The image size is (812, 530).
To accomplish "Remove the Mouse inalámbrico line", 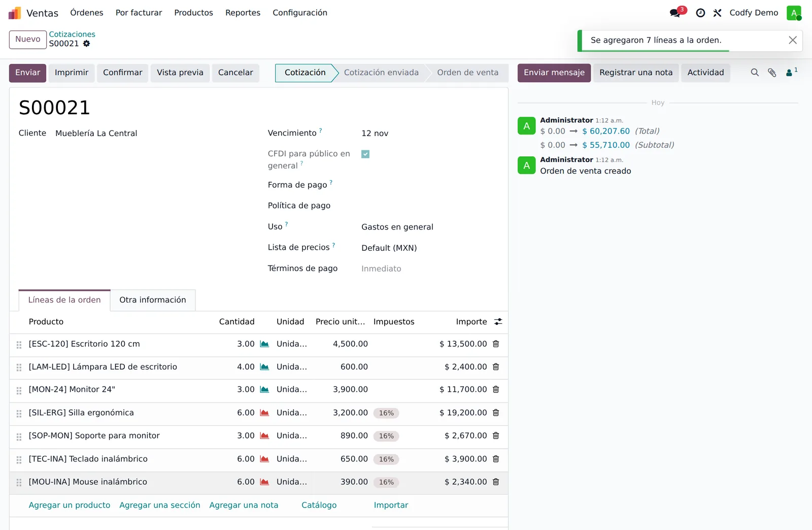I will (496, 482).
